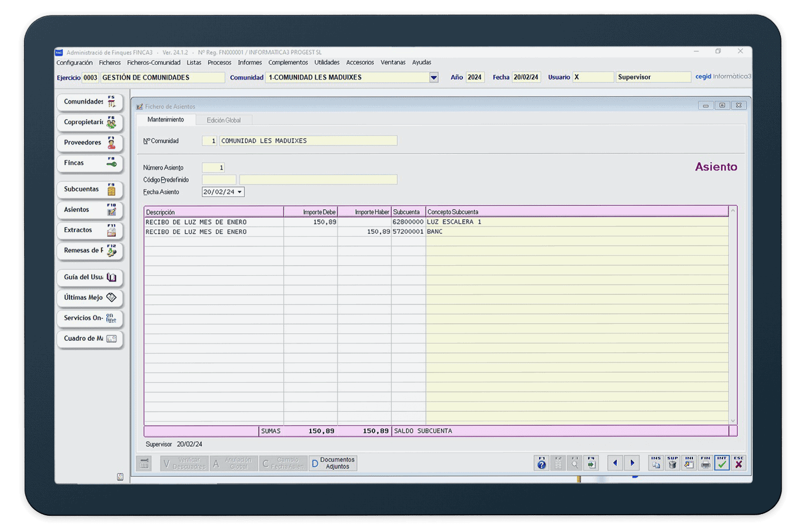Click the F1 help icon
This screenshot has height=532, width=806.
(x=541, y=463)
